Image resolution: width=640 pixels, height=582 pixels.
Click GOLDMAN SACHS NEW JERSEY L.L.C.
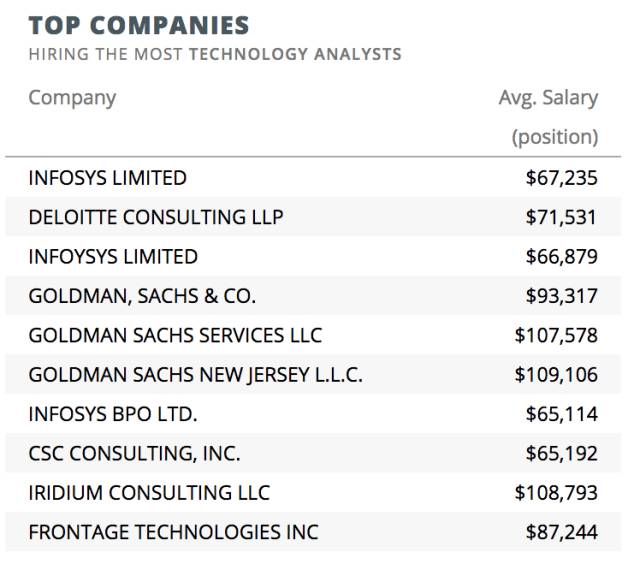[195, 375]
